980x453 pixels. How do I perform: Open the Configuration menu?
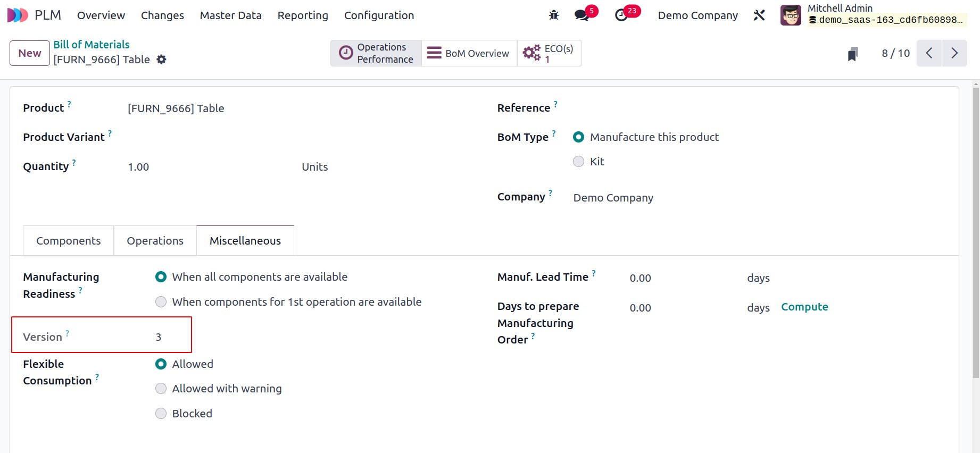click(379, 15)
